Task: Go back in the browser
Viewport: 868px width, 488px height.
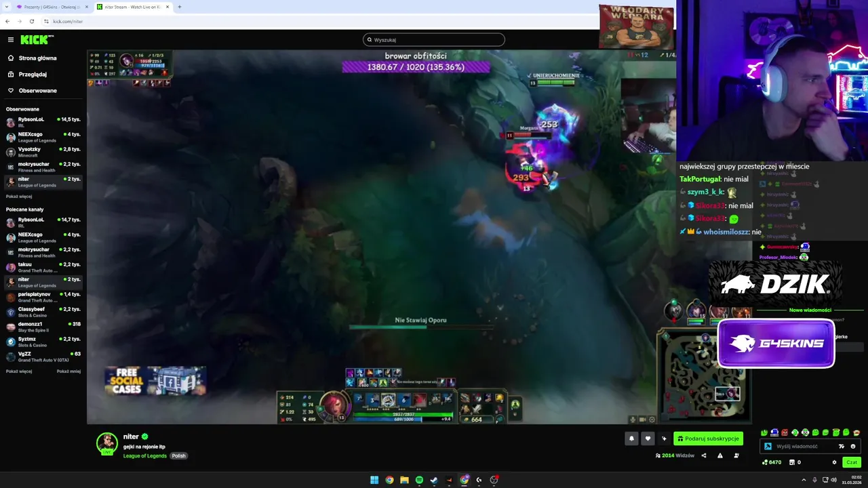Action: click(x=7, y=21)
